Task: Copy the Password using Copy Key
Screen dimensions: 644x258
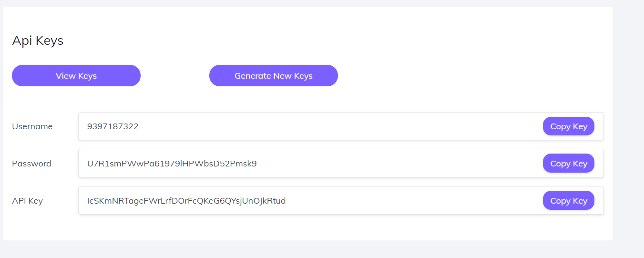Action: pos(568,164)
